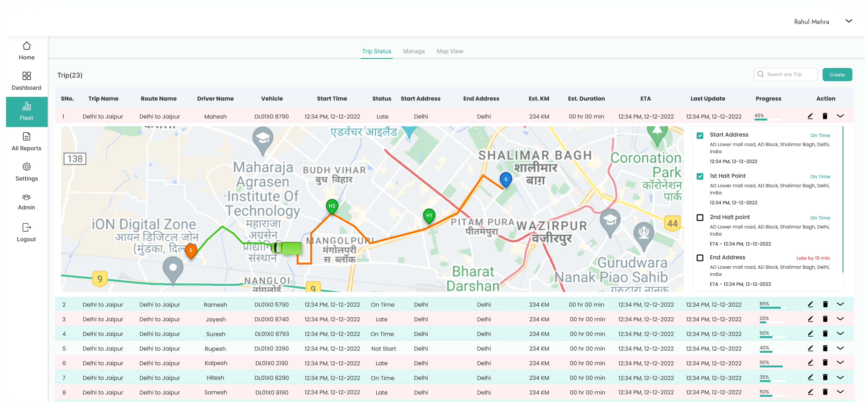Switch to the Manage tab
Screen dimensions: 868x403
click(414, 51)
